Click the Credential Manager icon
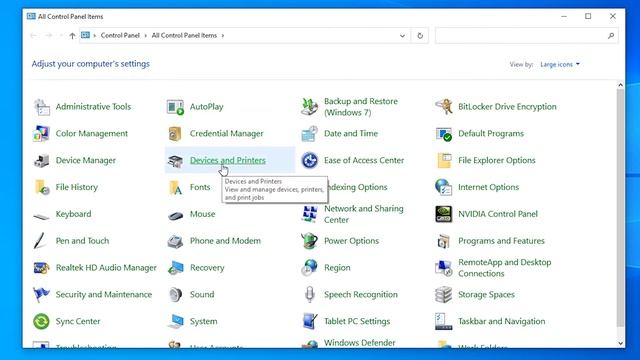640x360 pixels. click(x=176, y=134)
